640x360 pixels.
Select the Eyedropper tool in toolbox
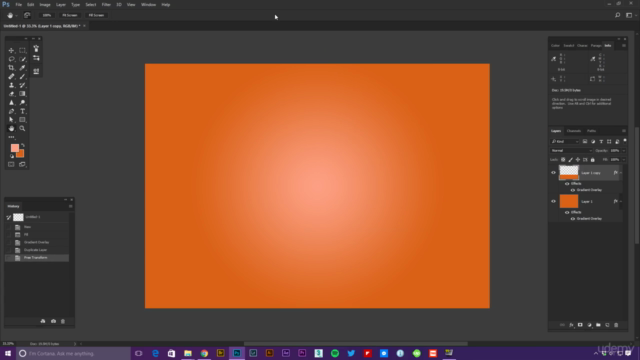[x=22, y=68]
